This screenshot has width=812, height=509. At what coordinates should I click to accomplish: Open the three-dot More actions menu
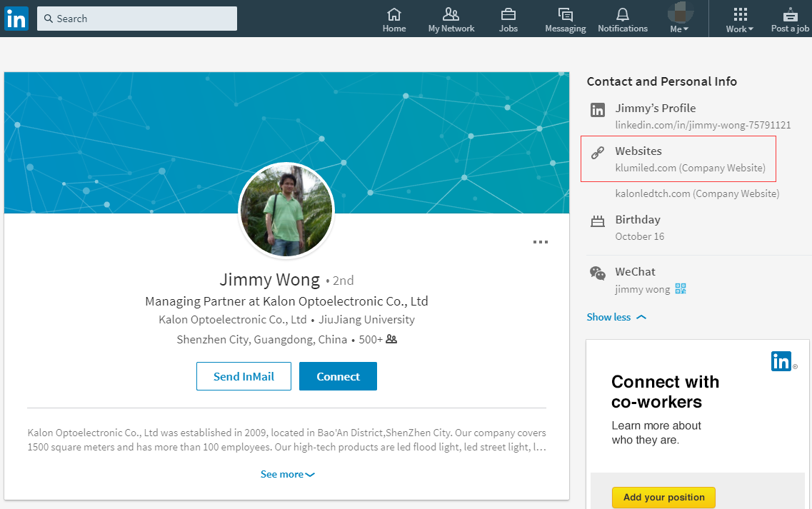[541, 242]
